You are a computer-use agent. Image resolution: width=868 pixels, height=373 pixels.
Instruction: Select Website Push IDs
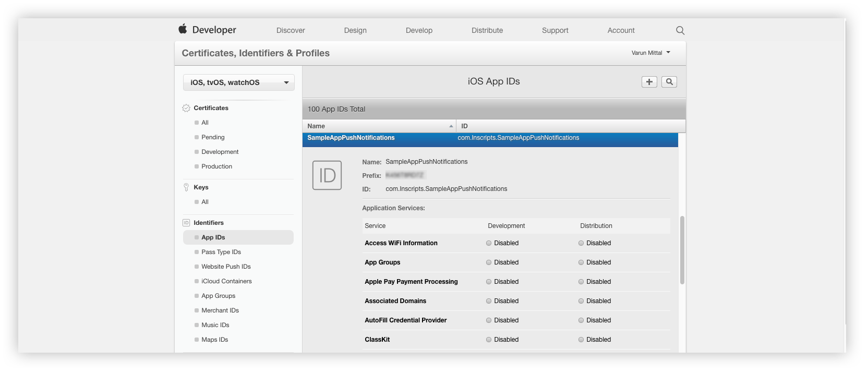click(226, 267)
